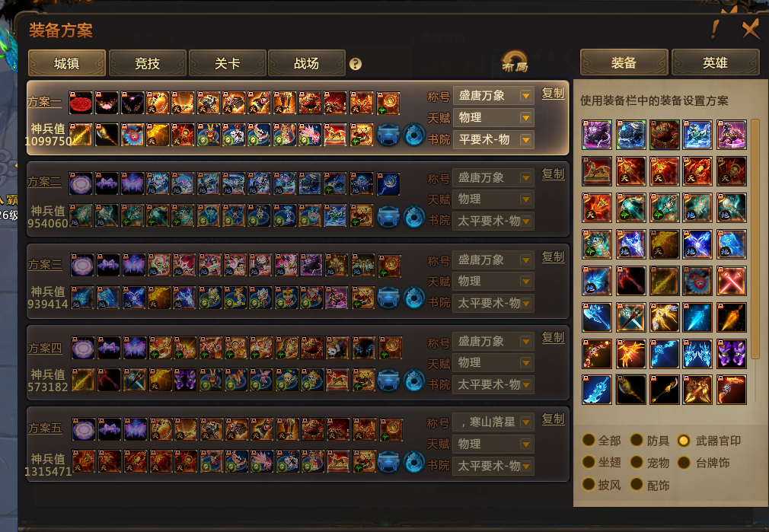Select the 防具 armor filter option
769x532 pixels.
click(649, 441)
